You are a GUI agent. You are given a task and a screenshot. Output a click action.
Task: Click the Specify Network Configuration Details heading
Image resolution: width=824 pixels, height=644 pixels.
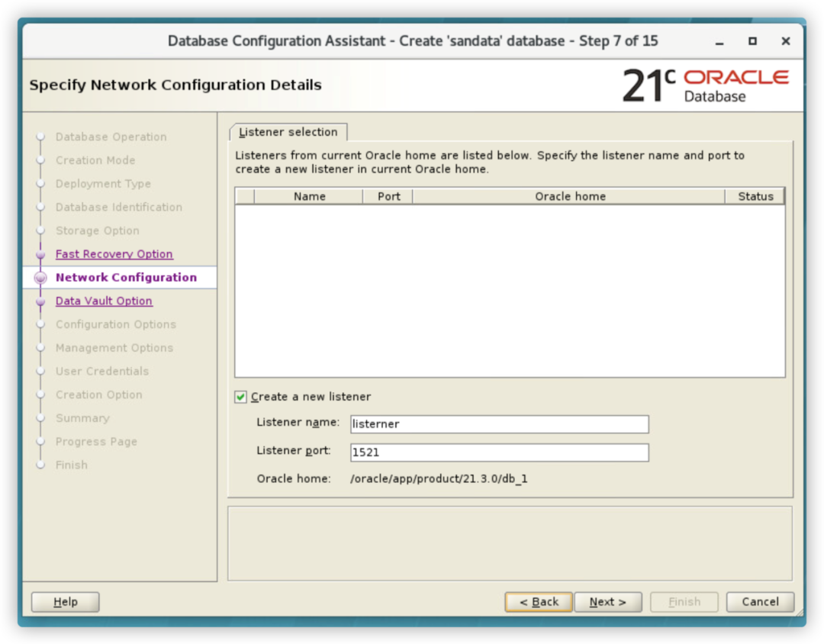[175, 85]
